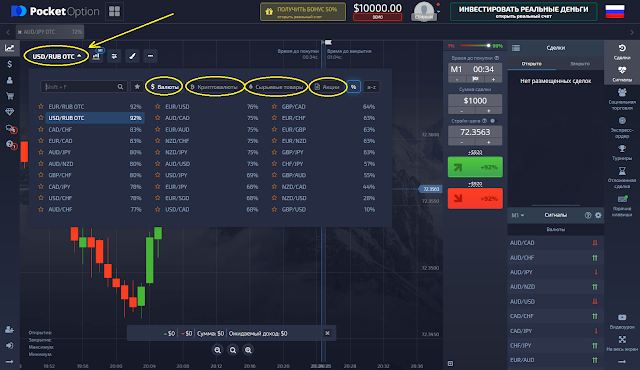Click the list icon beside Сделки header
Viewport: 640px width, 370px height.
pos(516,48)
